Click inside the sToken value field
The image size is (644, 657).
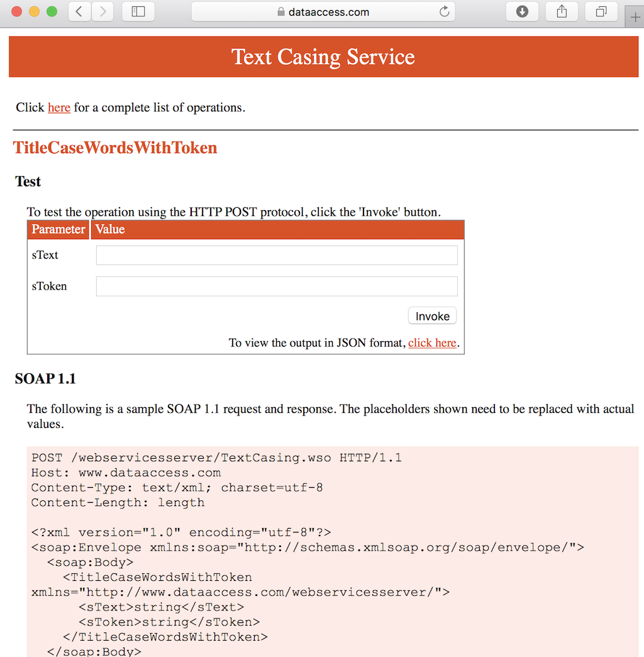click(x=277, y=286)
